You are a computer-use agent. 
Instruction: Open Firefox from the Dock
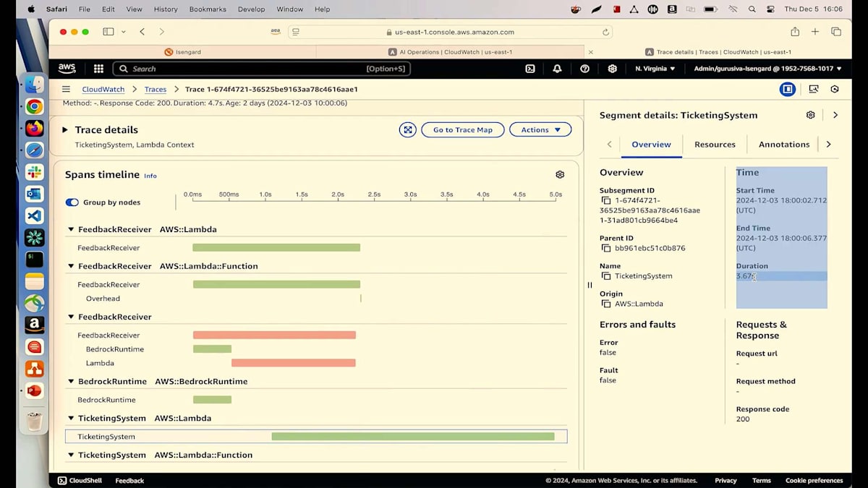click(x=34, y=128)
